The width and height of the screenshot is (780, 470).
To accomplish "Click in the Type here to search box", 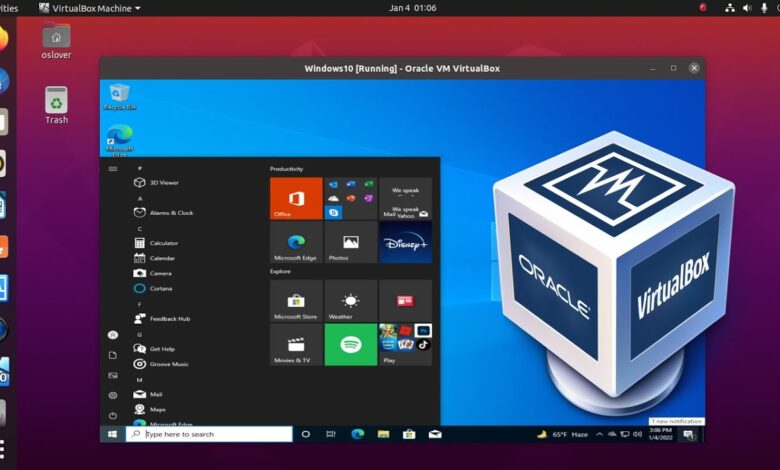I will click(x=209, y=434).
